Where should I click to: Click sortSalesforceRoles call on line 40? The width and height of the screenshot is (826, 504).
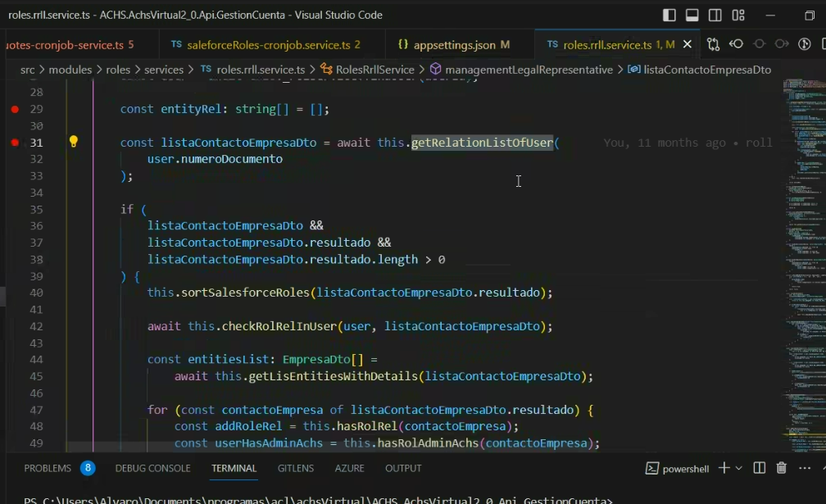245,293
